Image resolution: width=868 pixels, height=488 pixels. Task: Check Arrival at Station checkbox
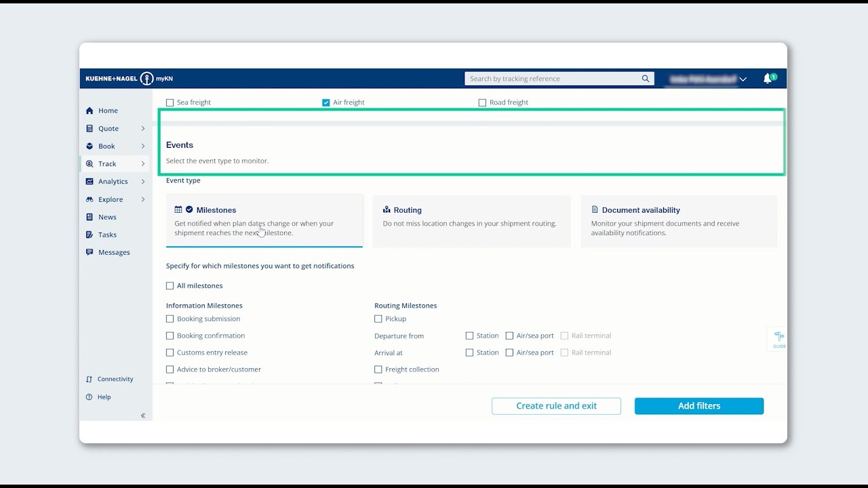click(x=469, y=352)
